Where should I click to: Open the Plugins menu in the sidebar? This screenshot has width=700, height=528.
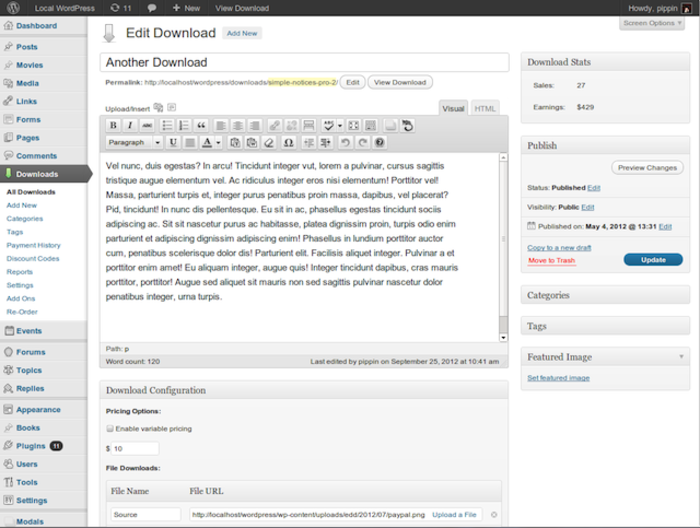pos(30,446)
